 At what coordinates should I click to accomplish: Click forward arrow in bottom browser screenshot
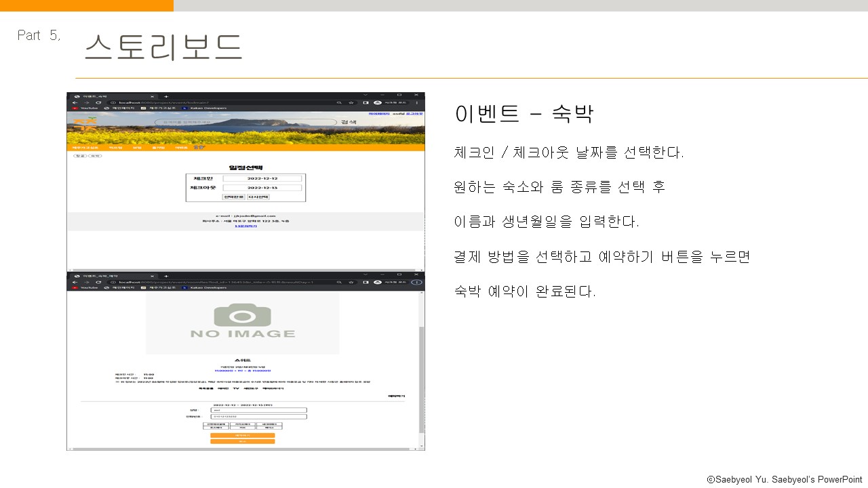[87, 282]
